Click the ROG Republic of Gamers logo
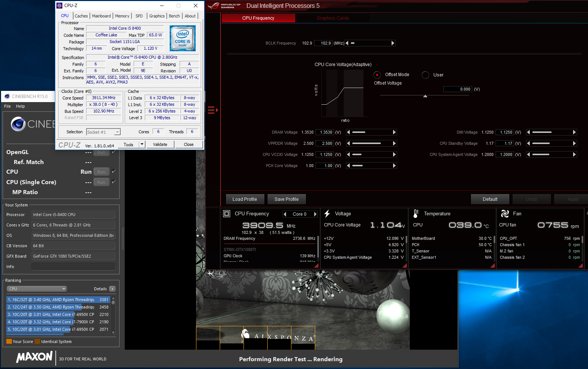 pyautogui.click(x=224, y=6)
